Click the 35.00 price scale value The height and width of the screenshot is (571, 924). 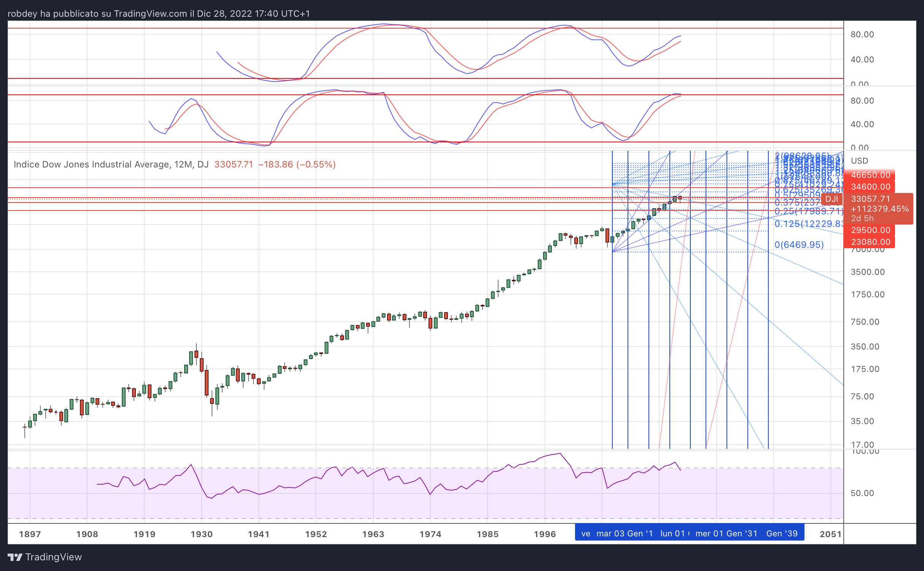(x=863, y=421)
